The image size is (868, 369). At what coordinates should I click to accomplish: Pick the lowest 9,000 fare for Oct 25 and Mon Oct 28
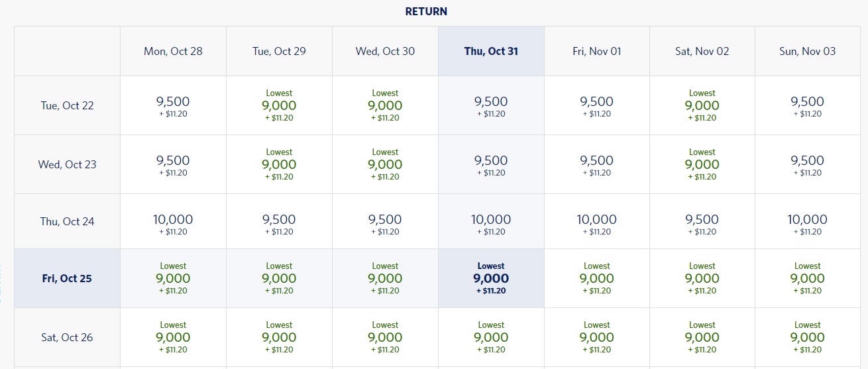(x=173, y=278)
